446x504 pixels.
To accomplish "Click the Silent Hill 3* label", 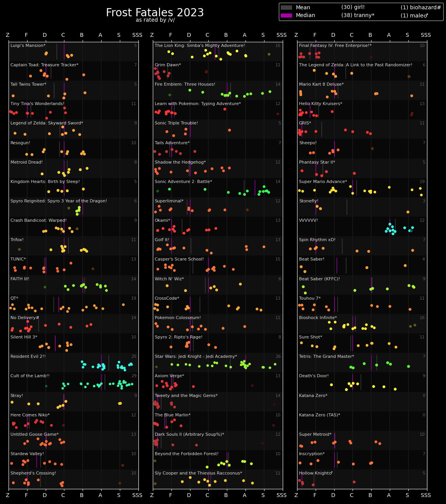I will [24, 337].
